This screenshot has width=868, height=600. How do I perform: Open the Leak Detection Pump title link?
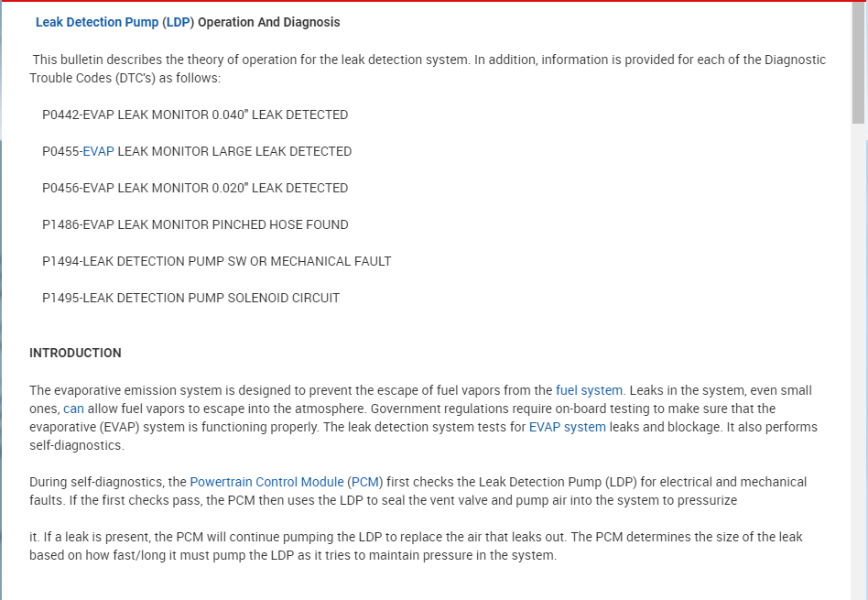tap(96, 22)
